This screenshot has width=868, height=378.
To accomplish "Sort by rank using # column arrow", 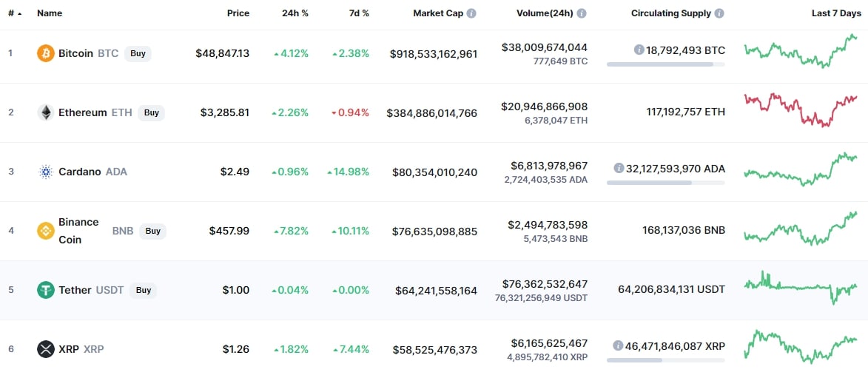I will [x=20, y=13].
